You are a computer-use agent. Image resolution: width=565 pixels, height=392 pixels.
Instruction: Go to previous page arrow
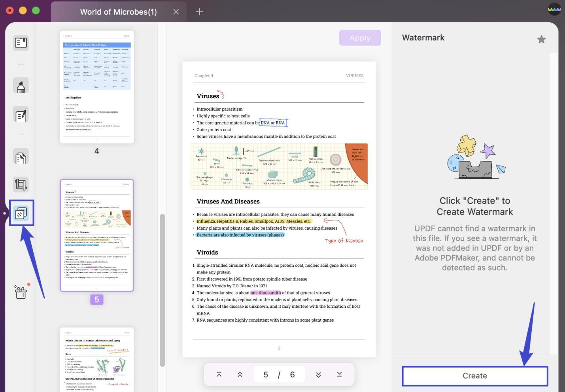(x=240, y=374)
